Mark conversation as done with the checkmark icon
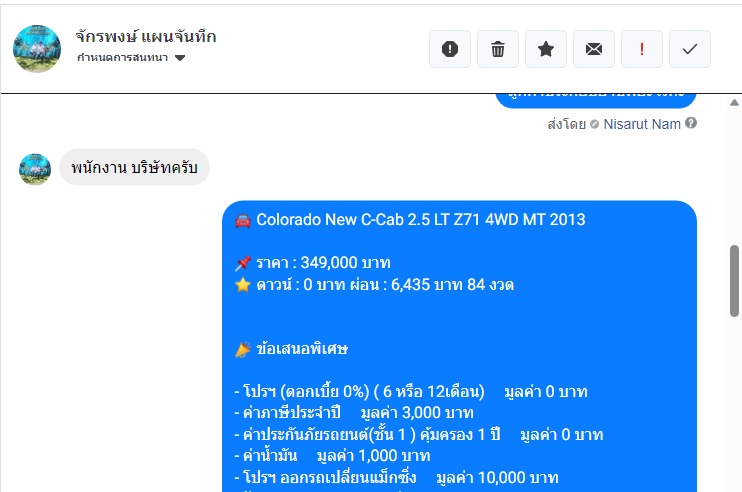742x492 pixels. [x=690, y=49]
